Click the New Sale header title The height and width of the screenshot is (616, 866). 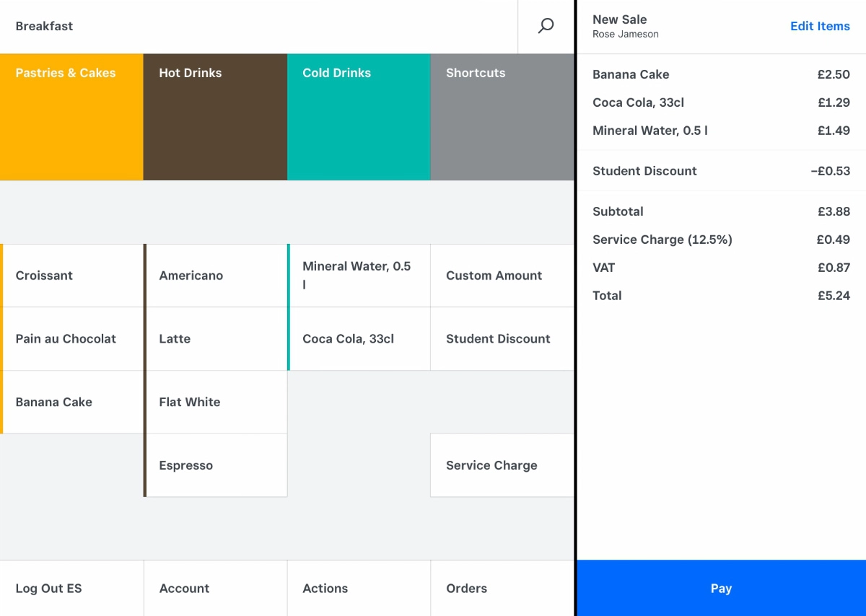(x=619, y=19)
